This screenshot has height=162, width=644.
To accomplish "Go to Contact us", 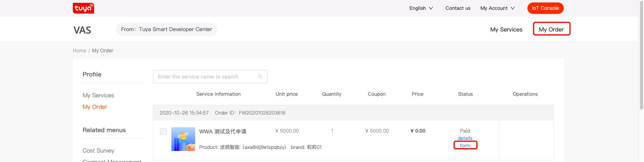I will click(458, 8).
